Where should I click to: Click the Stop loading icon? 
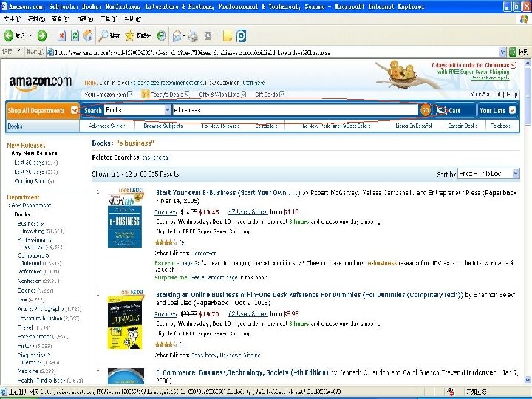click(61, 35)
